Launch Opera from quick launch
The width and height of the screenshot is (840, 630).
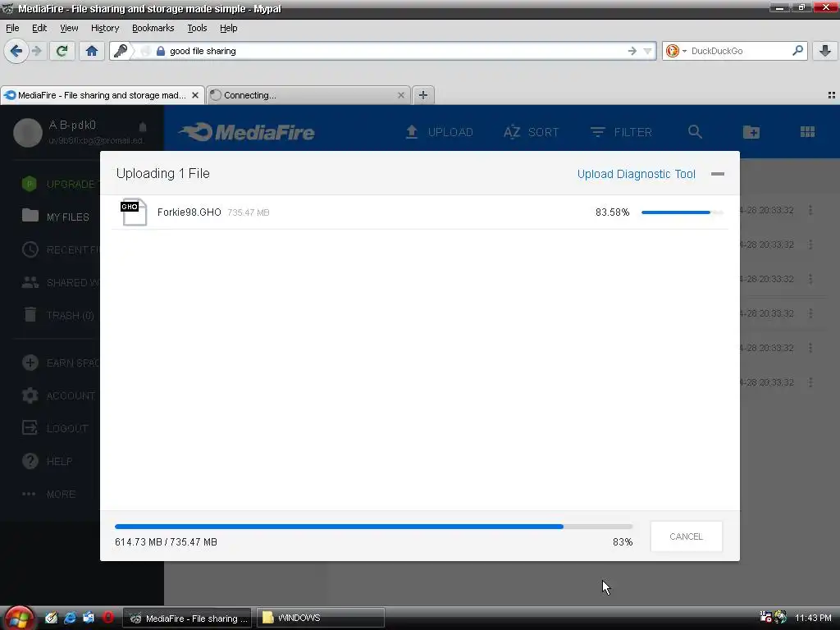pyautogui.click(x=108, y=618)
